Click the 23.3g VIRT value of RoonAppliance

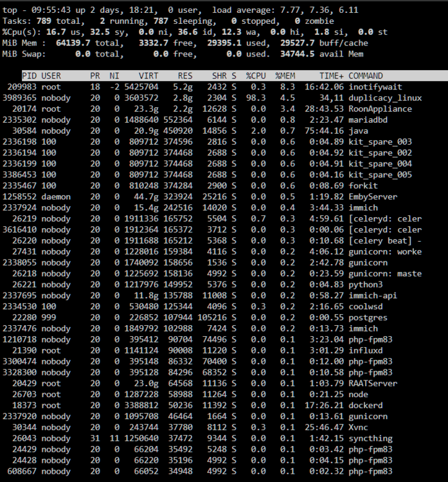146,109
